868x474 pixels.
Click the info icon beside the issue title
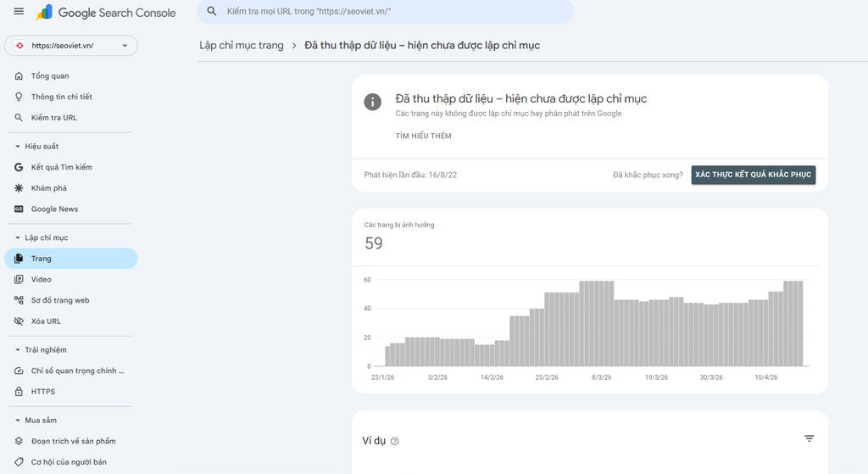[372, 102]
